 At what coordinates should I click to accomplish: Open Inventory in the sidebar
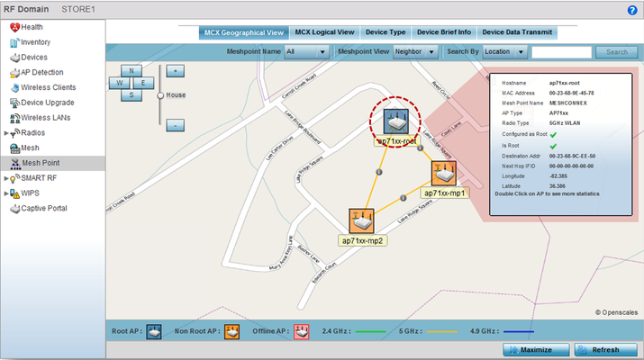(36, 42)
